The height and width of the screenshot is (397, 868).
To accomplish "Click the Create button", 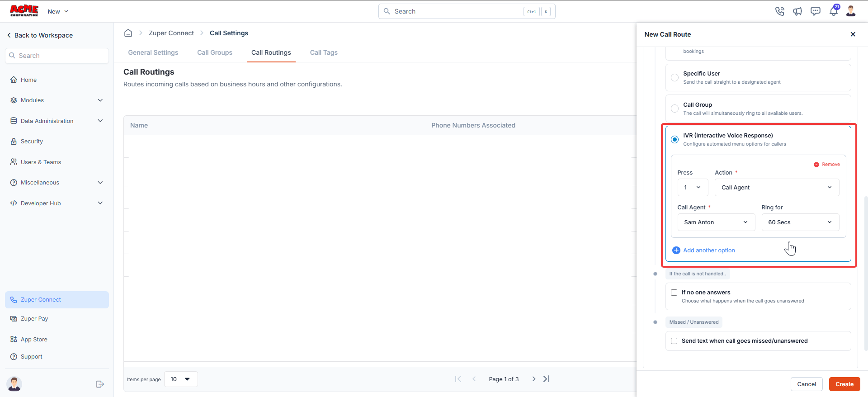I will (844, 384).
